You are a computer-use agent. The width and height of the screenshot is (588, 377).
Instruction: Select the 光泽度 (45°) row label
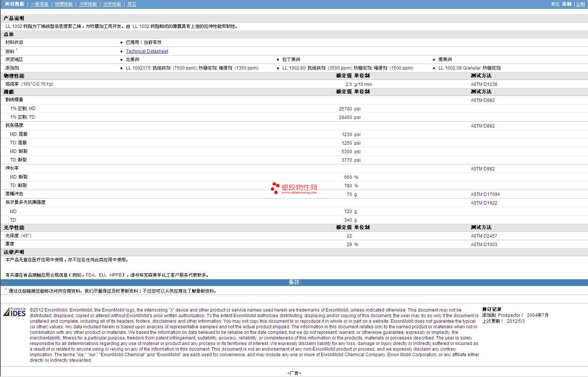[18, 236]
